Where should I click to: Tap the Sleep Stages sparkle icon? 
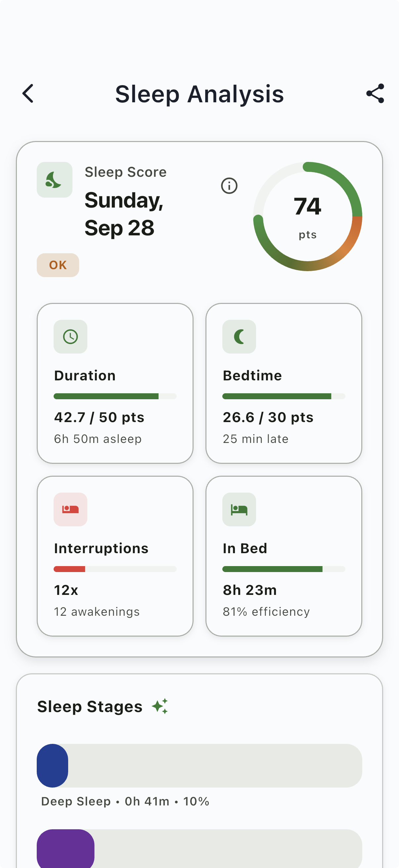coord(160,706)
